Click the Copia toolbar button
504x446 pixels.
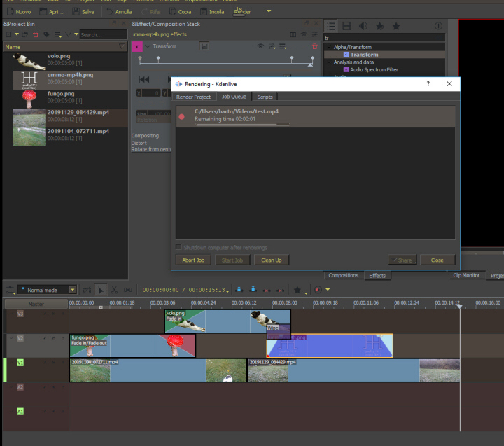click(x=181, y=12)
